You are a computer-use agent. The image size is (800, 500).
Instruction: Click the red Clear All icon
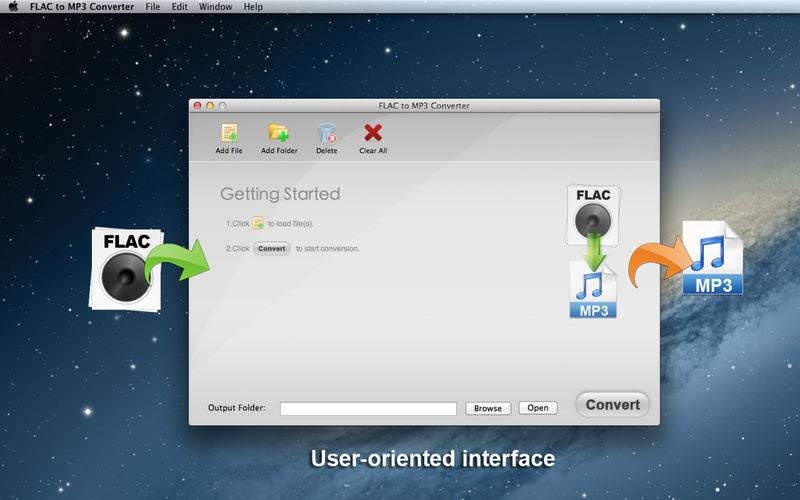(x=373, y=133)
